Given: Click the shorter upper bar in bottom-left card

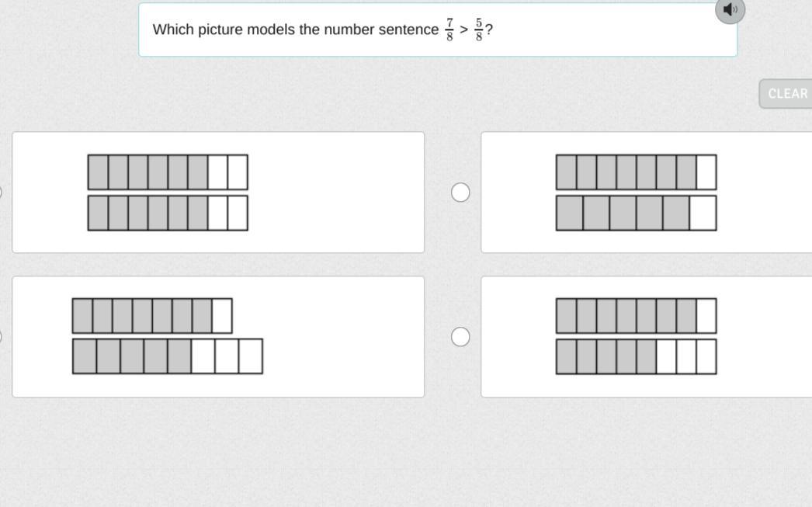Looking at the screenshot, I should pyautogui.click(x=152, y=316).
